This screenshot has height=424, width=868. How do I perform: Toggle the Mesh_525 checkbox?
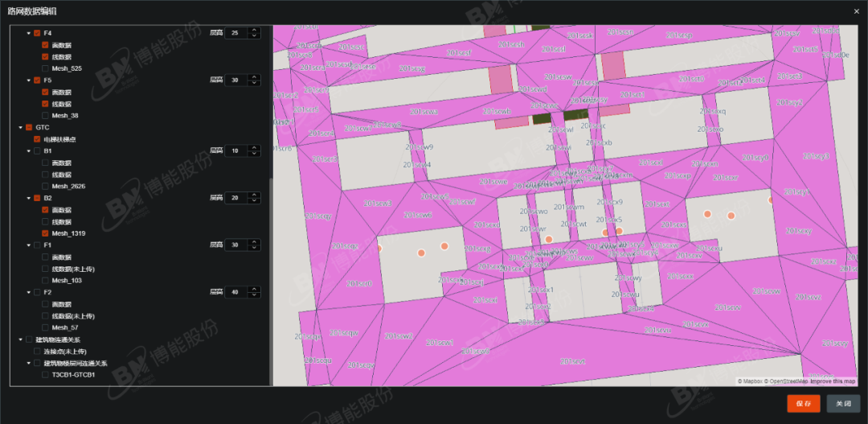click(45, 68)
